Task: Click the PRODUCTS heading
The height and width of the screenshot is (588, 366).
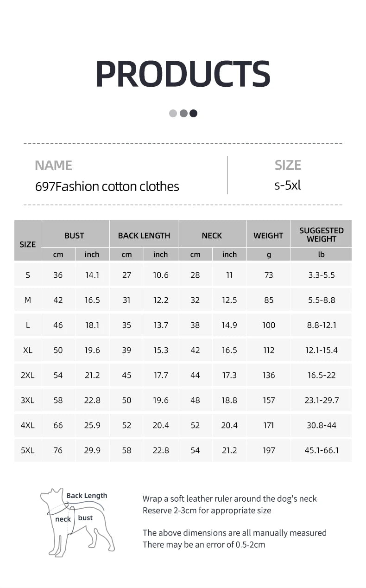Action: [x=183, y=74]
